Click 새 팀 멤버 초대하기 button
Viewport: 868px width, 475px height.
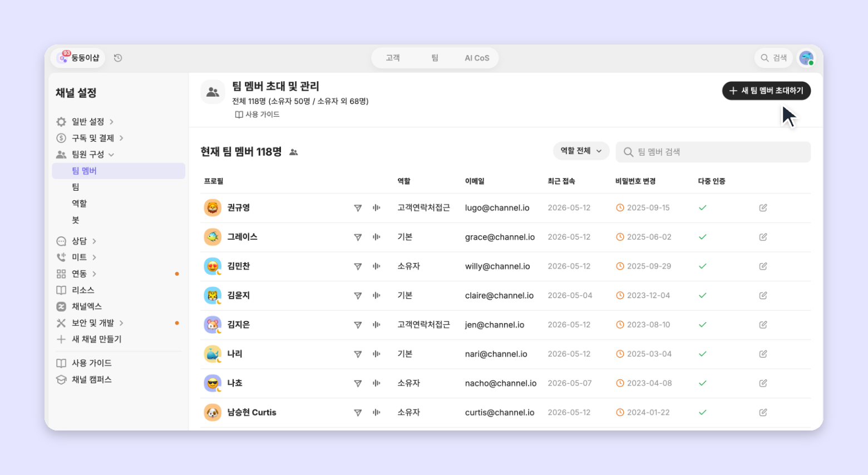point(766,91)
